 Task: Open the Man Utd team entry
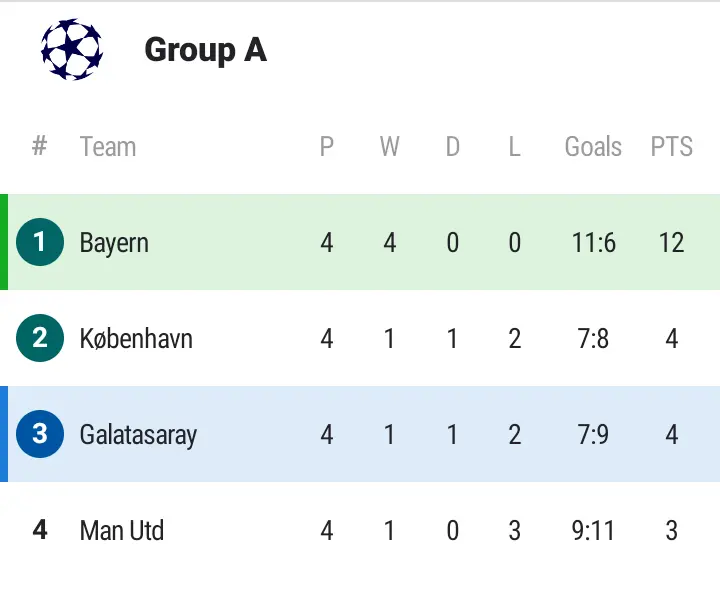click(121, 530)
